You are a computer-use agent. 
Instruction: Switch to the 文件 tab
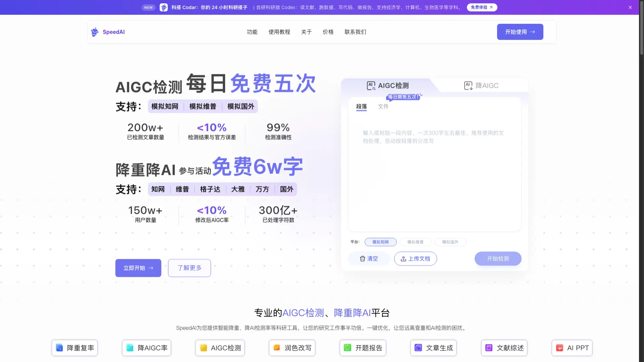[x=383, y=107]
